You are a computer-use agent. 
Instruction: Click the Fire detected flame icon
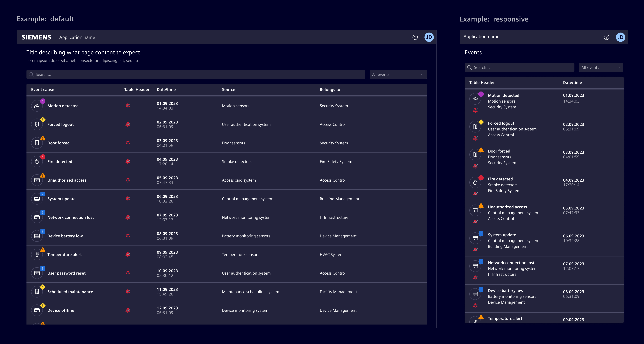37,161
